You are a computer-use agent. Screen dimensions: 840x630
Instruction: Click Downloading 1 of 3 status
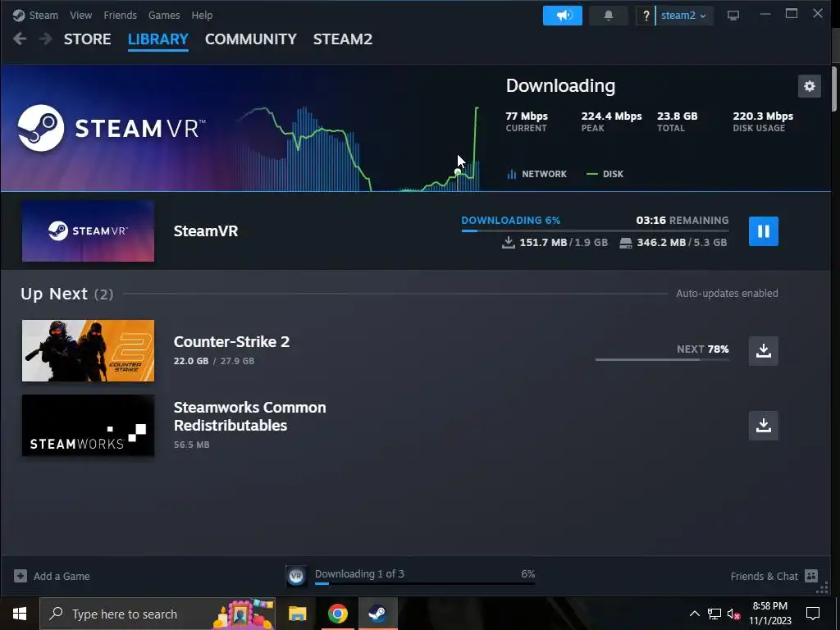[x=359, y=573]
